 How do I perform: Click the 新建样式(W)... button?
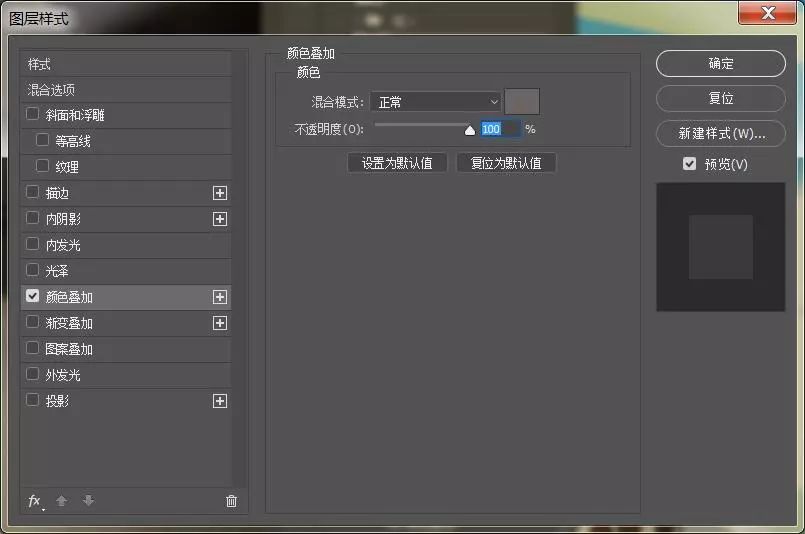pos(720,133)
